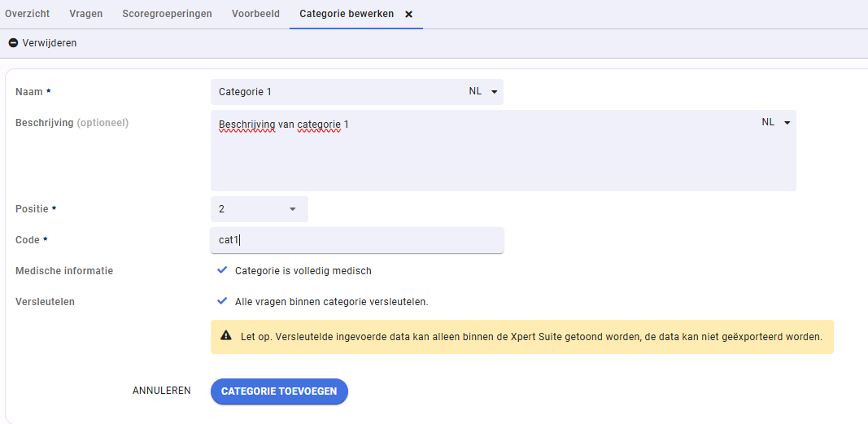Open the Vragen tab

(85, 14)
